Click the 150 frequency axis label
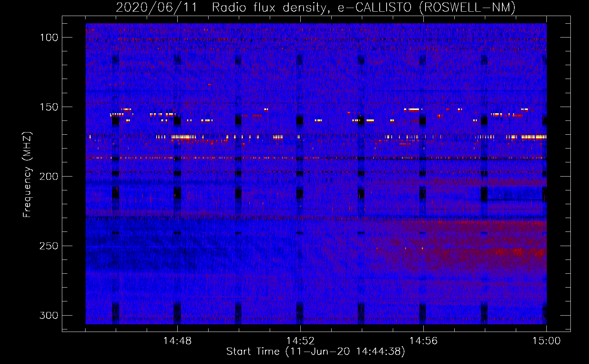This screenshot has width=589, height=364. click(x=49, y=107)
